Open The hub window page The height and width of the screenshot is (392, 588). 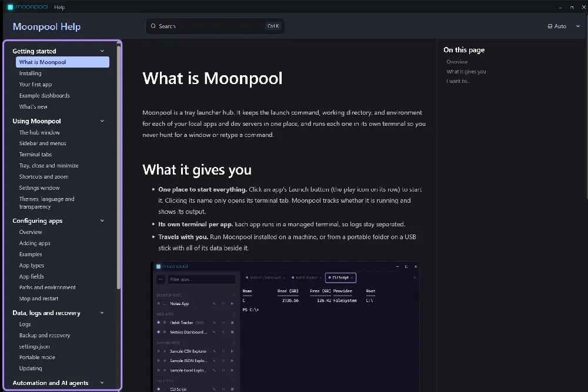[x=39, y=132]
